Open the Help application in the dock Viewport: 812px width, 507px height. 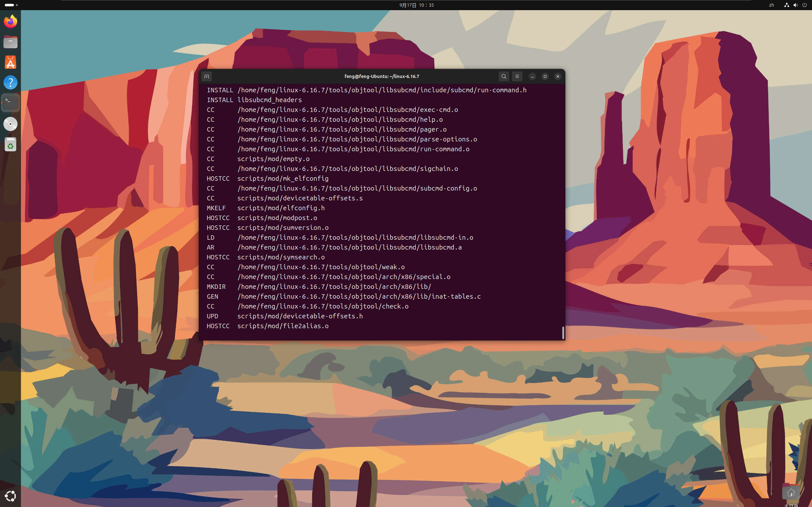point(10,82)
